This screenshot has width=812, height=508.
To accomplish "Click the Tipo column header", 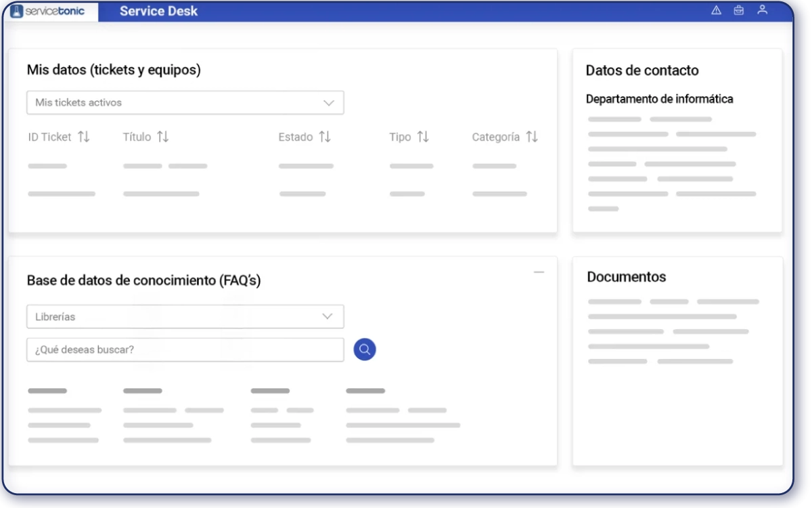I will (400, 137).
